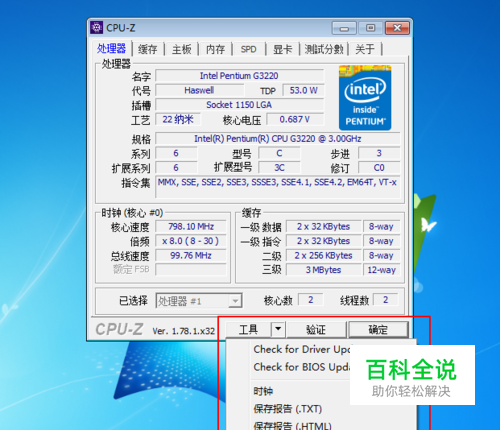500x430 pixels.
Task: Click the 0.687 V core voltage value
Action: (x=295, y=119)
